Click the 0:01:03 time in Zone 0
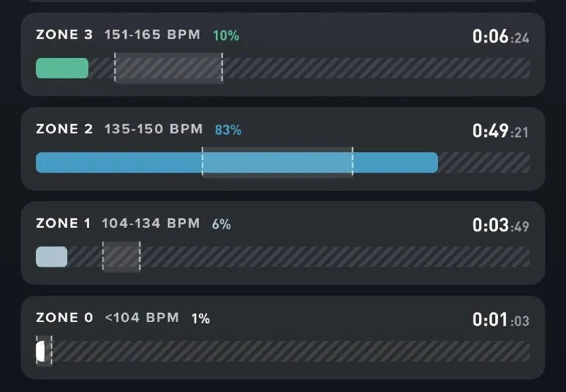 501,319
